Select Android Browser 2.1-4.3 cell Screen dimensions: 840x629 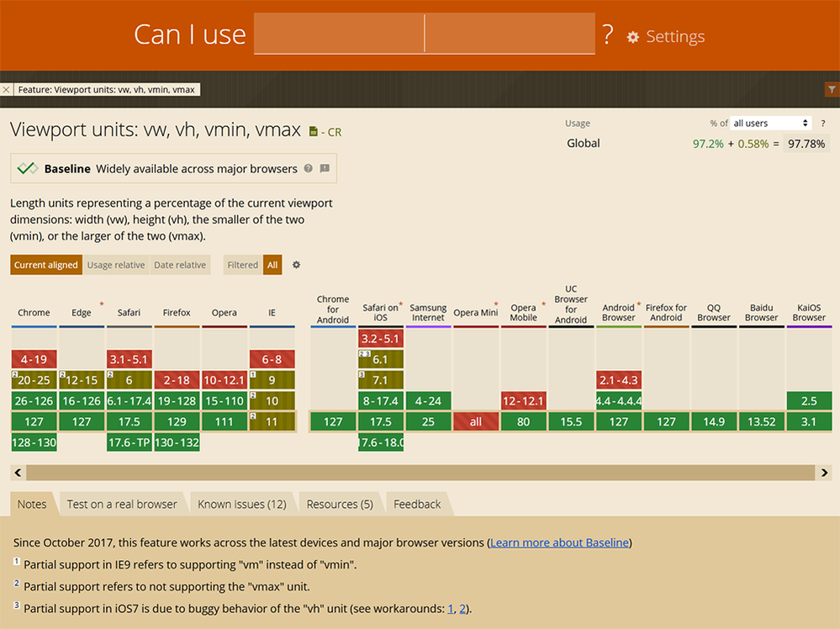(x=619, y=380)
